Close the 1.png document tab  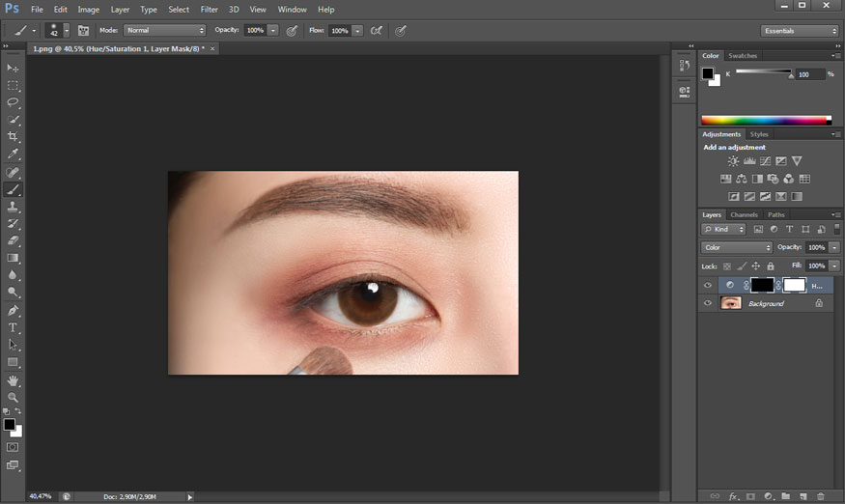click(x=212, y=48)
